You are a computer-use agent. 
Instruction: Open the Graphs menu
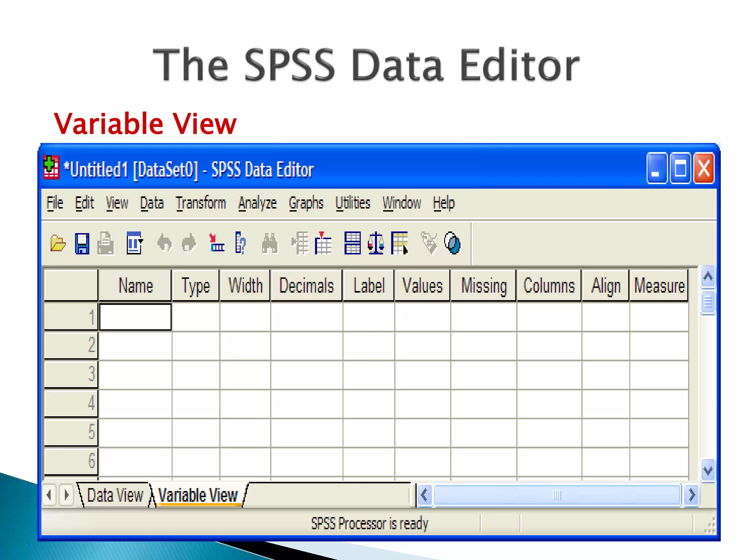306,203
